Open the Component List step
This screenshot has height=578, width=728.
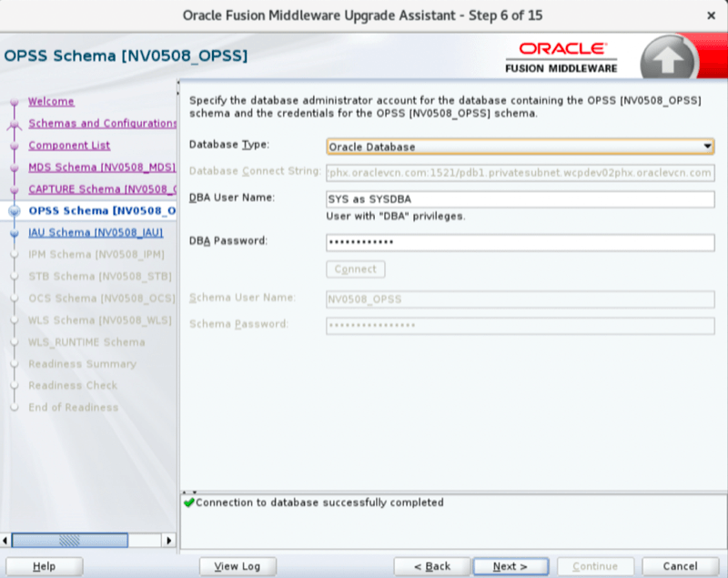tap(69, 146)
